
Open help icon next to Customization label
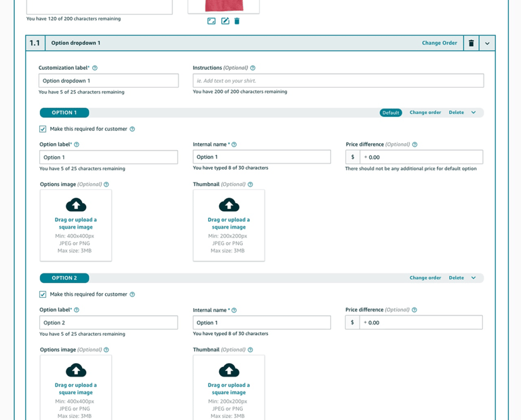pyautogui.click(x=95, y=68)
